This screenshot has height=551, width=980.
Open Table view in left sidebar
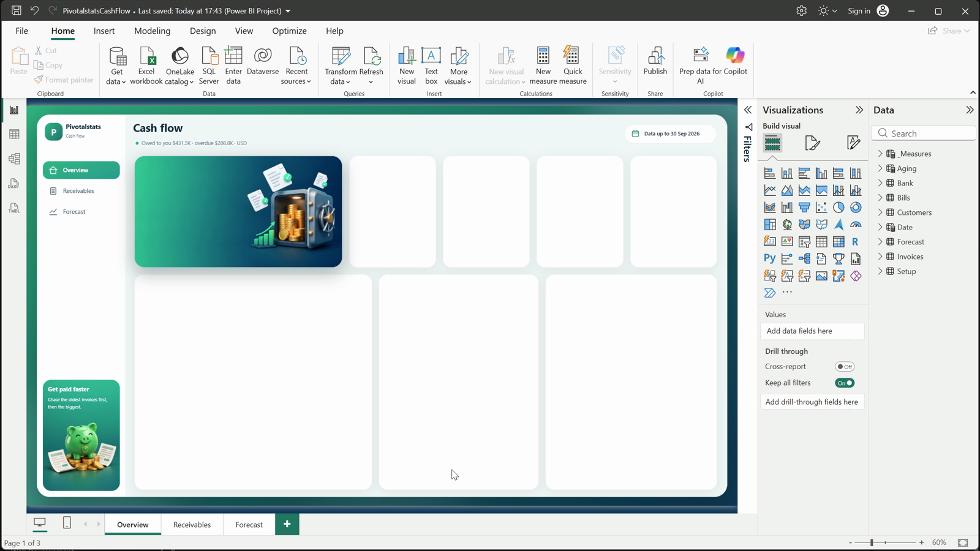[x=14, y=134]
